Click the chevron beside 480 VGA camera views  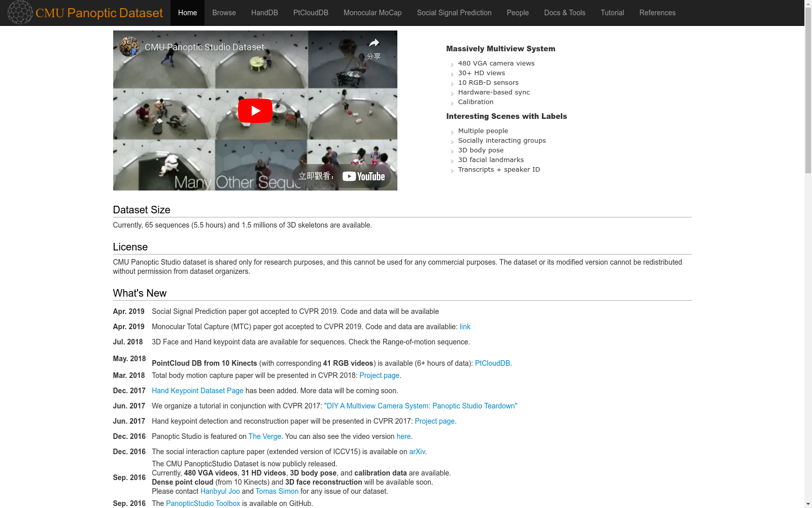[452, 65]
